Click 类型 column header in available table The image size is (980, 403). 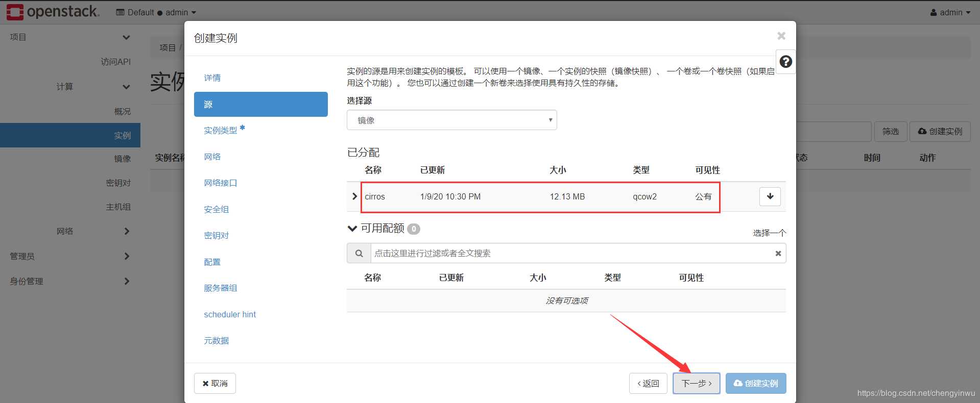click(x=612, y=278)
